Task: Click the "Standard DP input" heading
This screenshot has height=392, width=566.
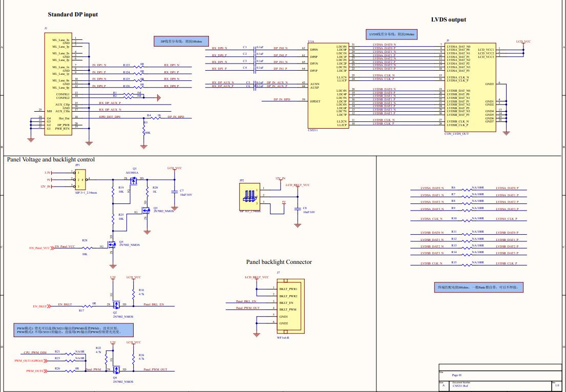Action: [x=73, y=14]
